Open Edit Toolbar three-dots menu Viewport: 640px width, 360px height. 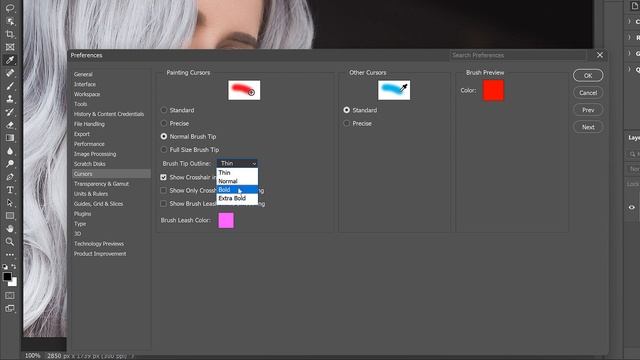10,255
